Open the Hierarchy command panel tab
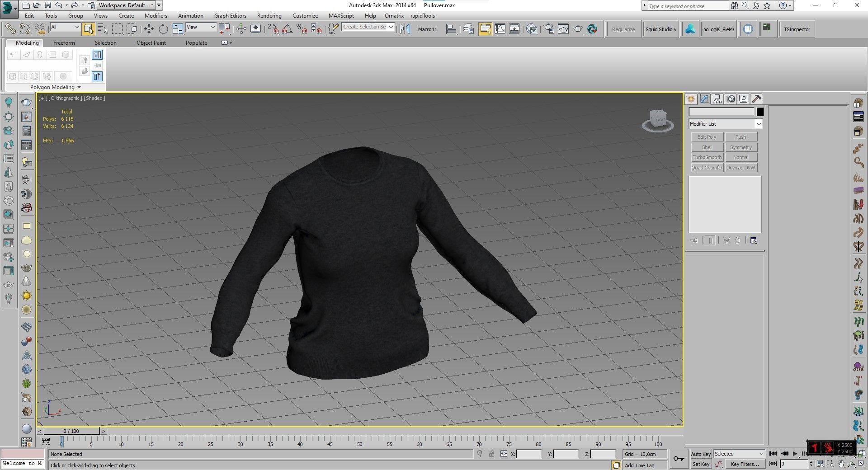Screen dimensions: 868x470 click(x=717, y=99)
